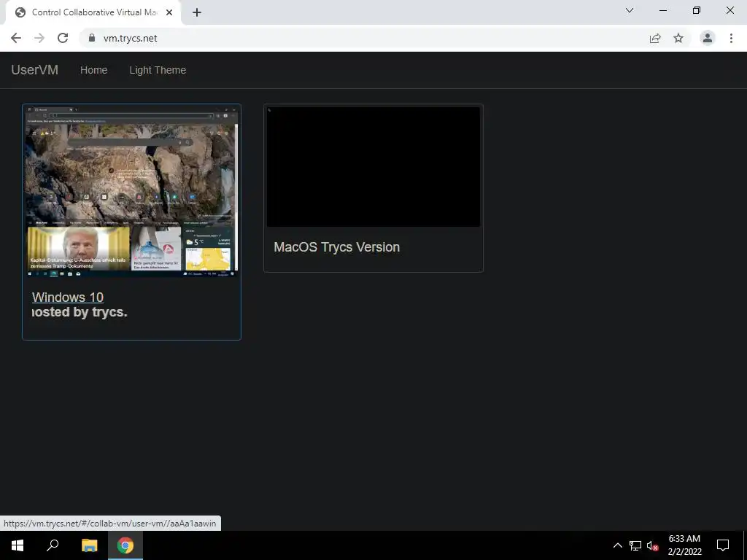Click the UserVM brand link
Screen dimensions: 747x560
pyautogui.click(x=35, y=69)
